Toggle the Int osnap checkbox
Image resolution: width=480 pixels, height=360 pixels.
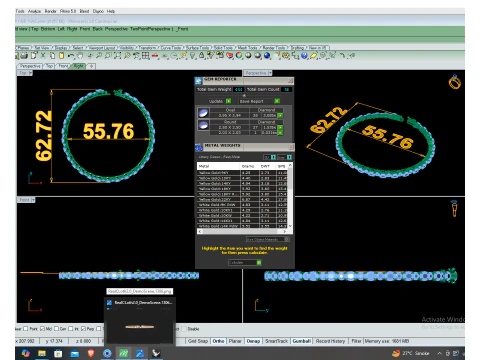click(x=71, y=329)
